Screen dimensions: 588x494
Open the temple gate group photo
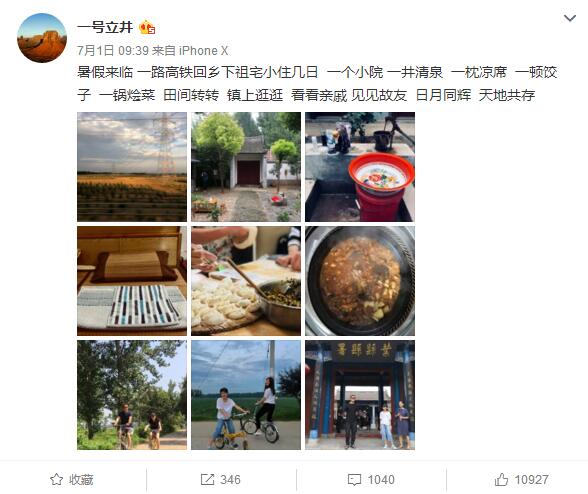[x=360, y=395]
